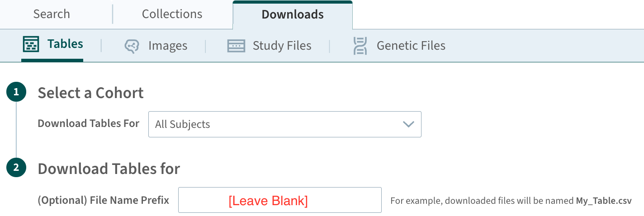Expand the cohort dropdown chevron arrow
Viewport: 644px width, 216px height.
tap(408, 124)
